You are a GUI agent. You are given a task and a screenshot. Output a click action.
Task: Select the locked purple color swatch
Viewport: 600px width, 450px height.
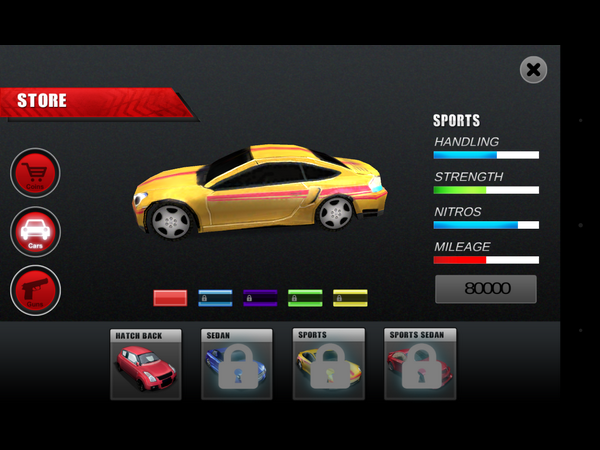[260, 298]
